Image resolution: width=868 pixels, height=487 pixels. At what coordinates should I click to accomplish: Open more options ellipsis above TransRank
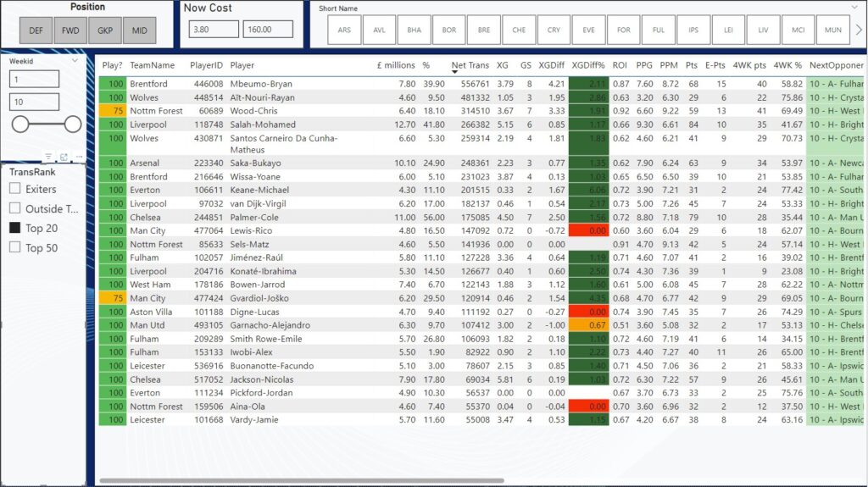pyautogui.click(x=78, y=157)
